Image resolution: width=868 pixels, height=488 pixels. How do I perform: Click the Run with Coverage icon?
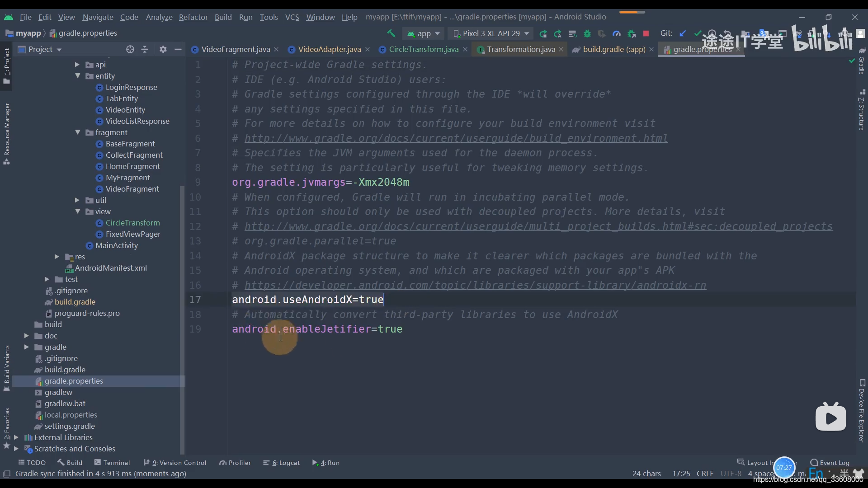pos(602,33)
